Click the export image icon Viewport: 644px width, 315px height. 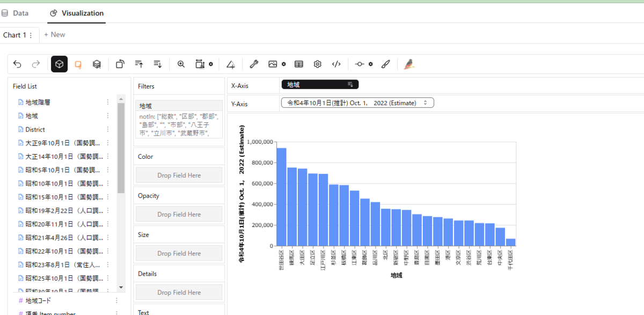pos(273,64)
